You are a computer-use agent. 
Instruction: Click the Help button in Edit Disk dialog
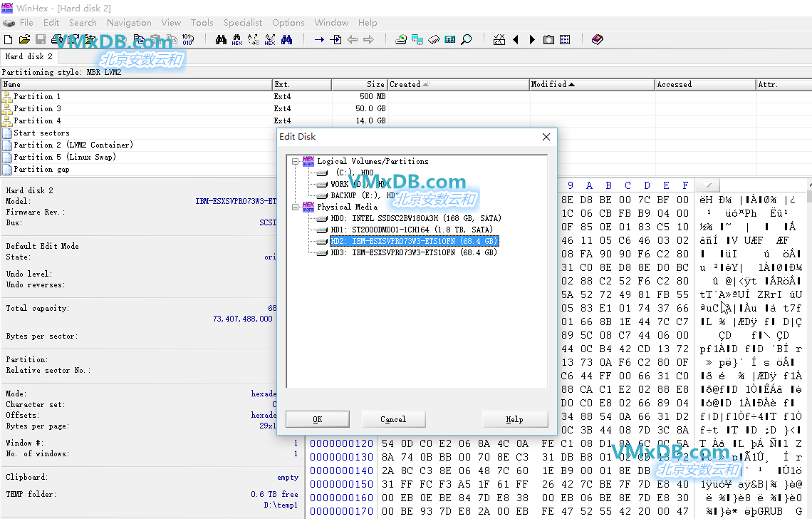515,419
